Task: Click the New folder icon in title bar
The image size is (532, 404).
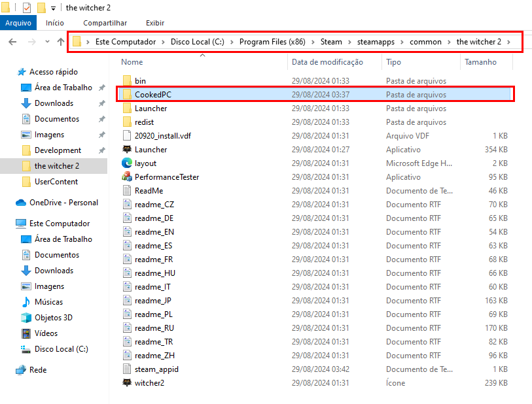Action: (41, 7)
